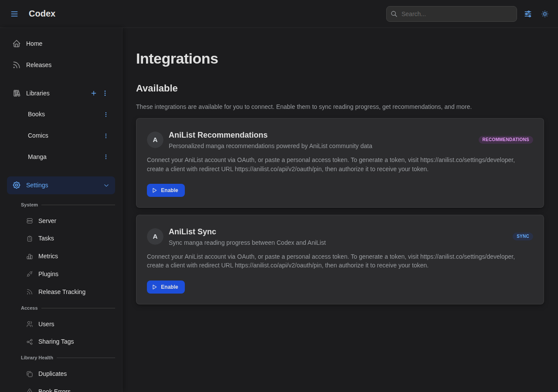Open the filter settings sliders icon
Viewport: 558px width, 392px height.
tap(528, 14)
